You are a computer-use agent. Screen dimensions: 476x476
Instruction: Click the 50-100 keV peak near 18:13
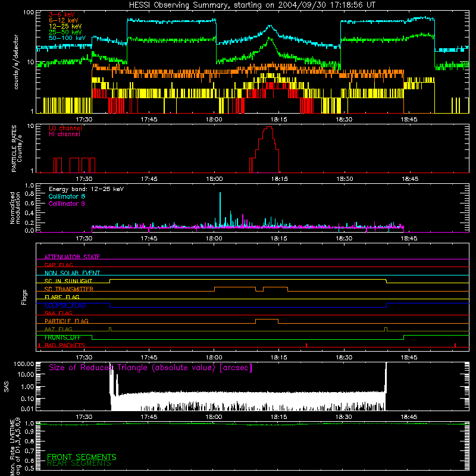click(x=270, y=26)
